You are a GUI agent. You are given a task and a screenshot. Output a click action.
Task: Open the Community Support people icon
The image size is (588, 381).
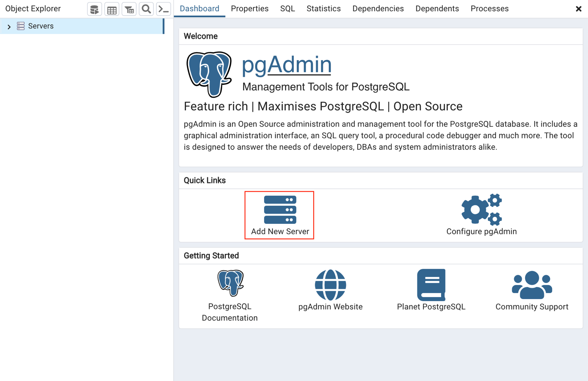(x=532, y=285)
